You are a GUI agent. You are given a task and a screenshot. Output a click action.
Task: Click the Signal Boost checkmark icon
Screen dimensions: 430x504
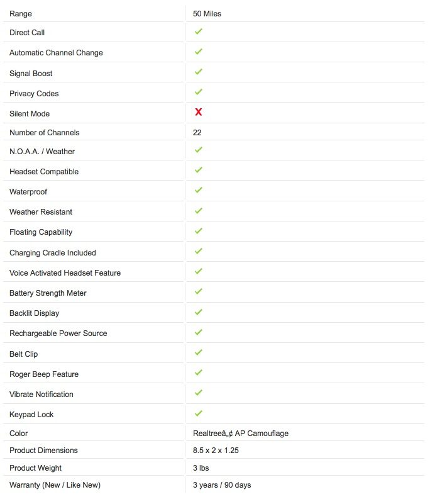click(198, 72)
